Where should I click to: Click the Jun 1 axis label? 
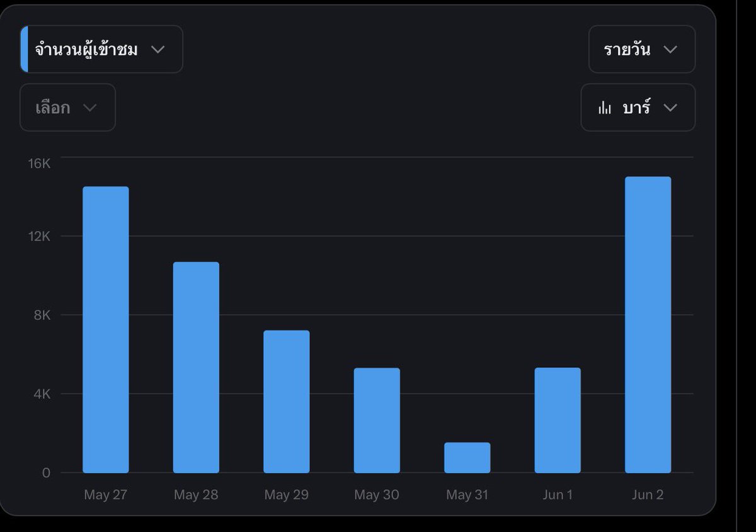558,495
